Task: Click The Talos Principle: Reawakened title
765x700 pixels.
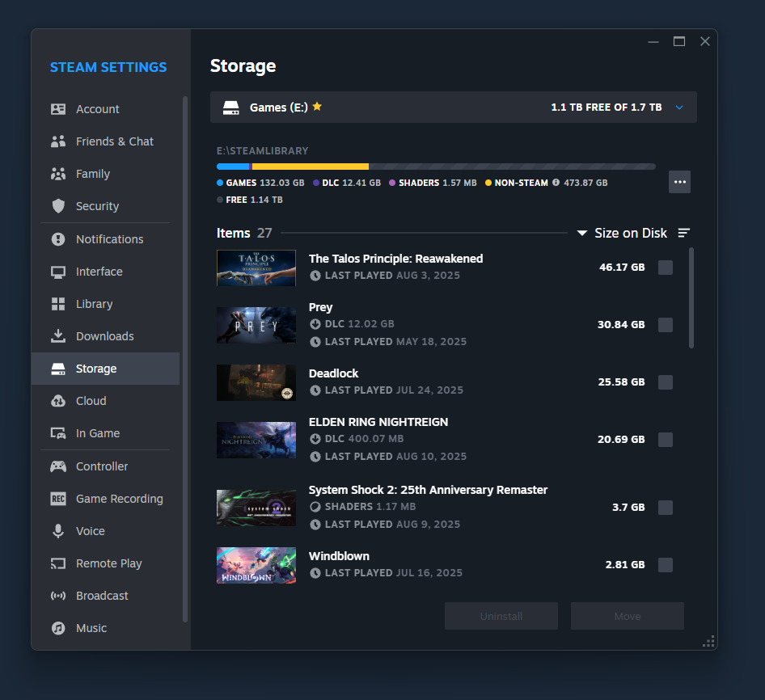Action: 395,259
